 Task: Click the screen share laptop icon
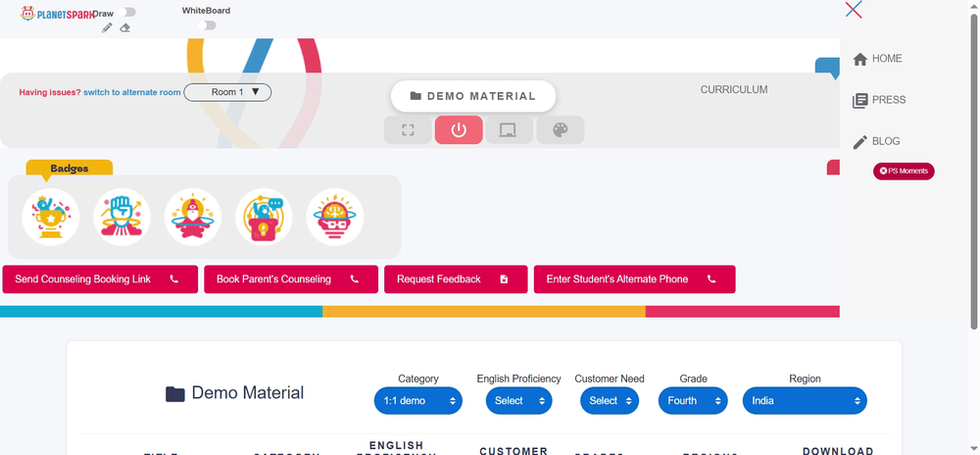point(510,130)
